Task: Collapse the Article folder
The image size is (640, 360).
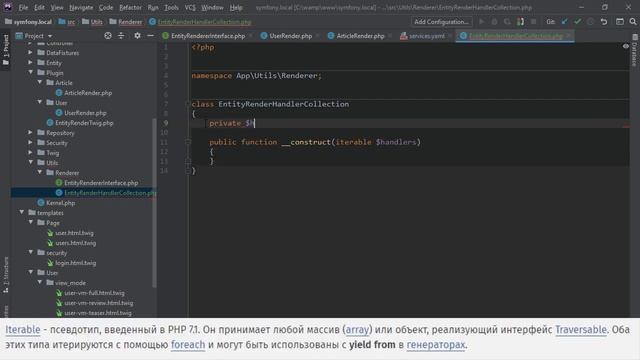Action: click(40, 82)
